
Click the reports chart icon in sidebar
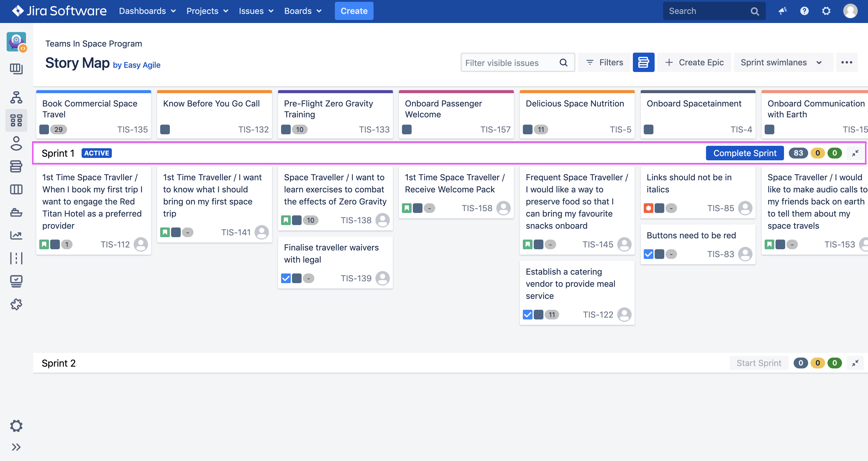pos(16,235)
